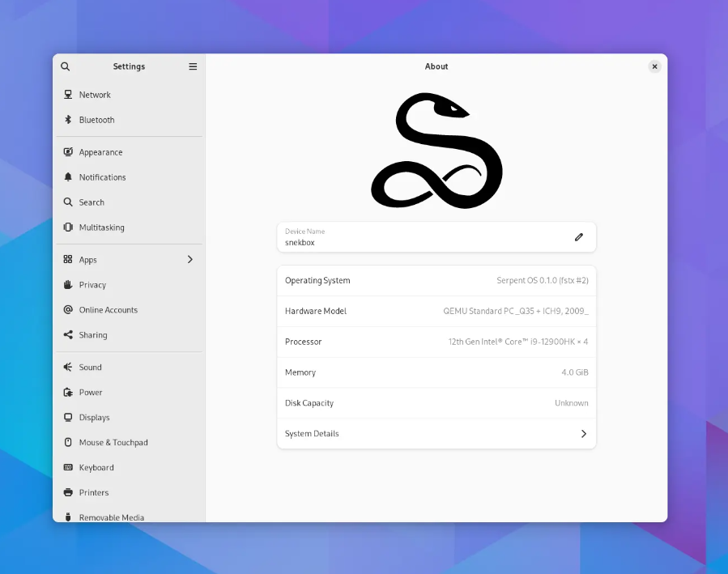
Task: Click the Multitasking icon
Action: click(68, 227)
